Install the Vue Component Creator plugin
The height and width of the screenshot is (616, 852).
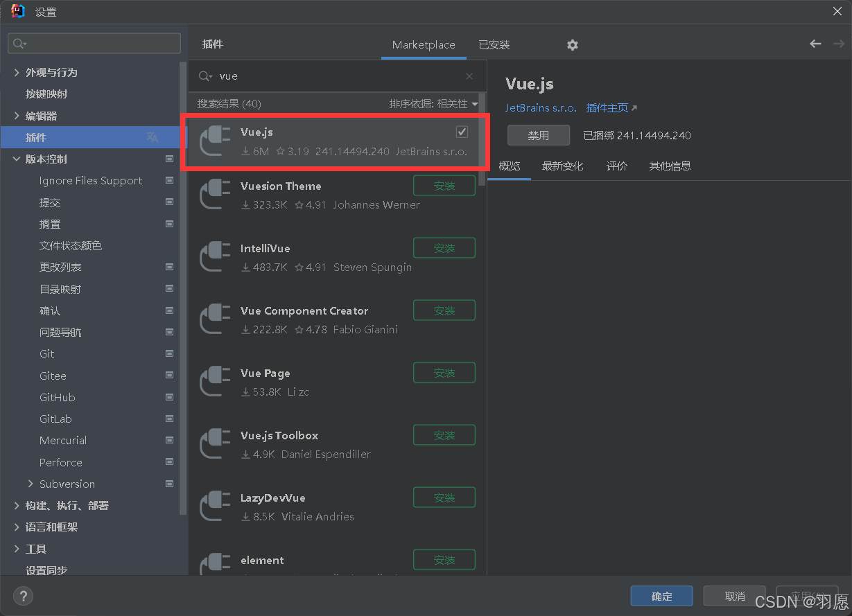coord(444,310)
